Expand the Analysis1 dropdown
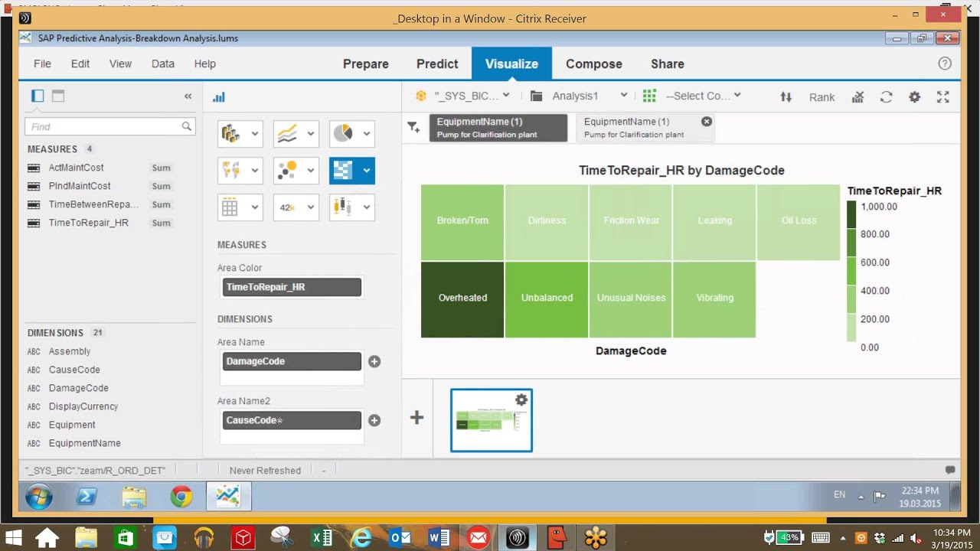This screenshot has height=551, width=980. coord(624,96)
